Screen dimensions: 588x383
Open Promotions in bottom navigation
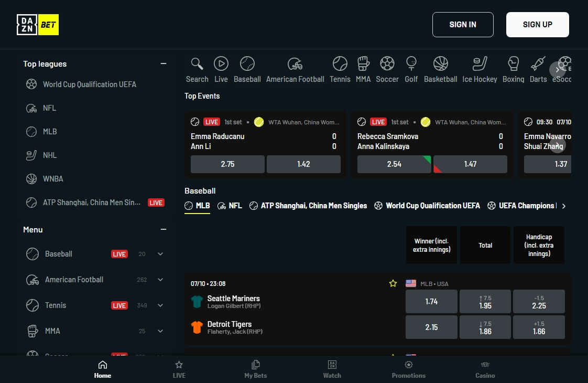tap(408, 369)
